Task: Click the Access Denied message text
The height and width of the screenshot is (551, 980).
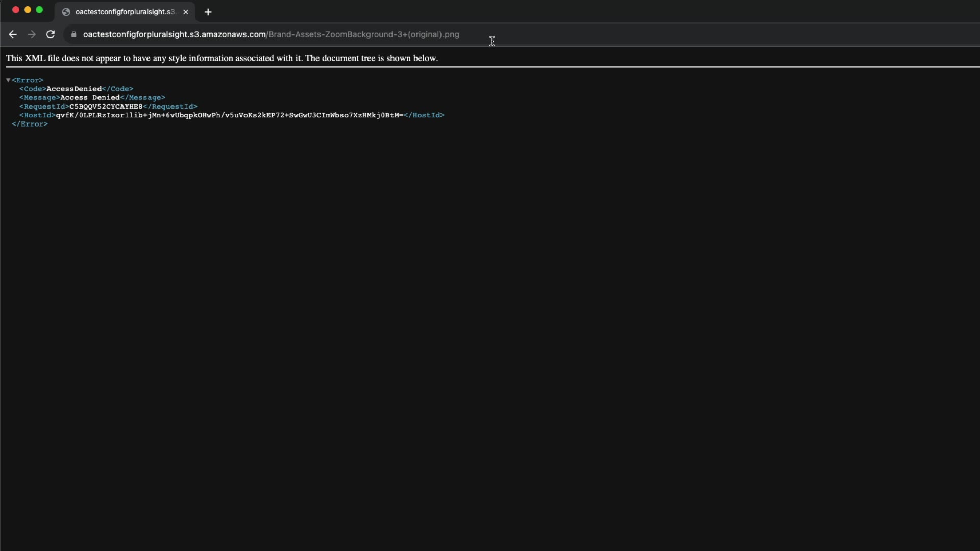Action: [90, 97]
